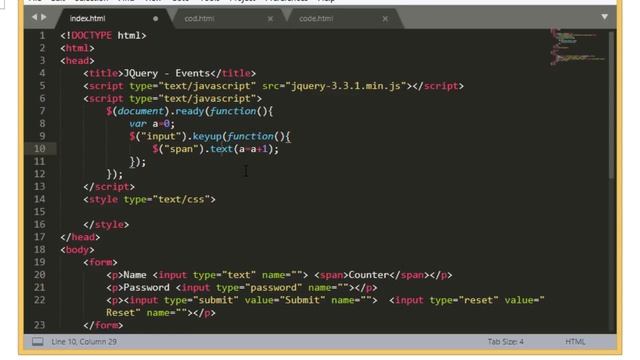The width and height of the screenshot is (640, 360).
Task: Click the closing </head> tag
Action: [x=80, y=237]
